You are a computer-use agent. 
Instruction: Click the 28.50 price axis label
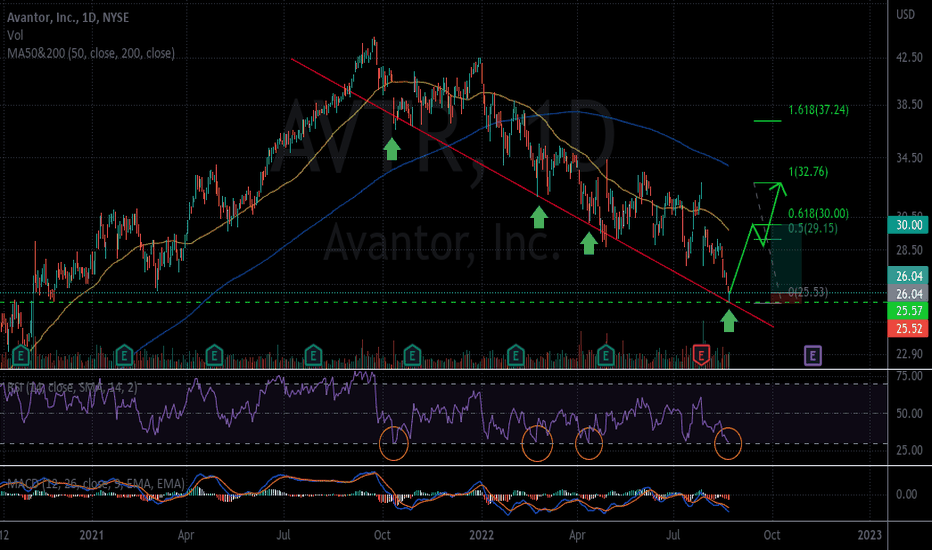point(909,250)
